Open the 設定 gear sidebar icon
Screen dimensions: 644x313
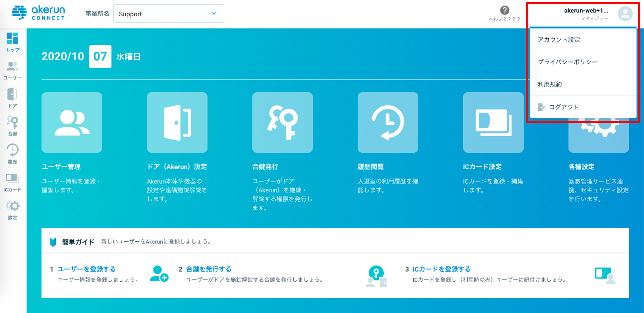point(13,206)
